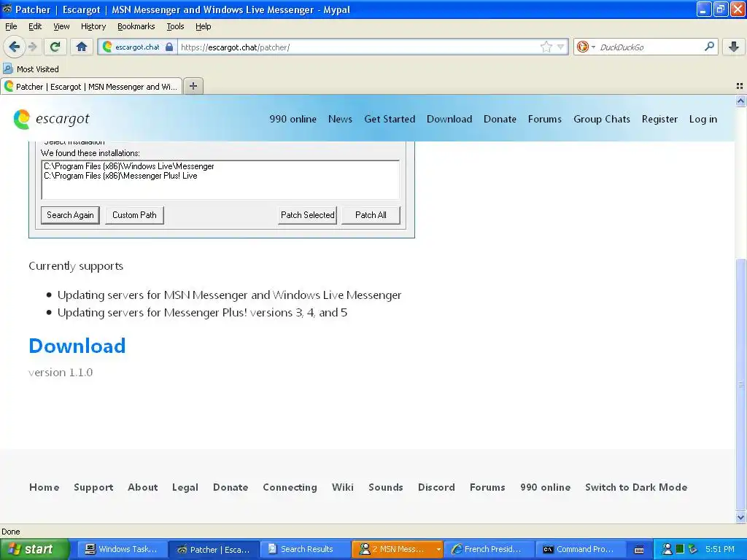Image resolution: width=747 pixels, height=560 pixels.
Task: Open the History menu
Action: (x=93, y=26)
